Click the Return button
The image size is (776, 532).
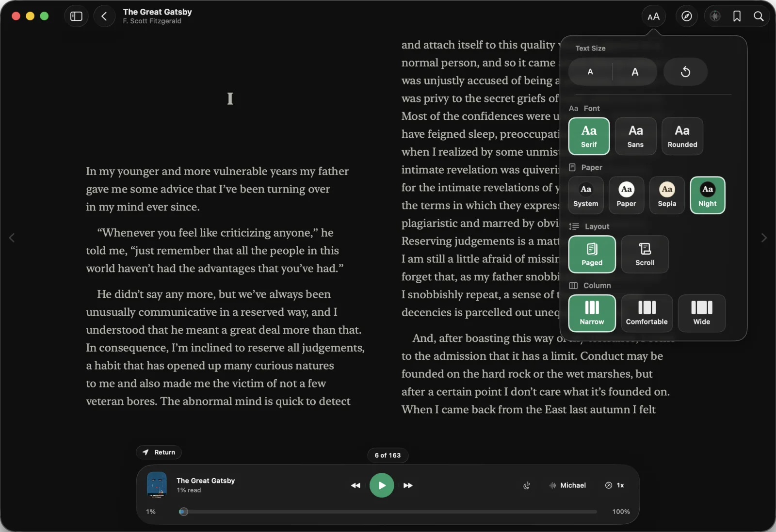pos(159,452)
